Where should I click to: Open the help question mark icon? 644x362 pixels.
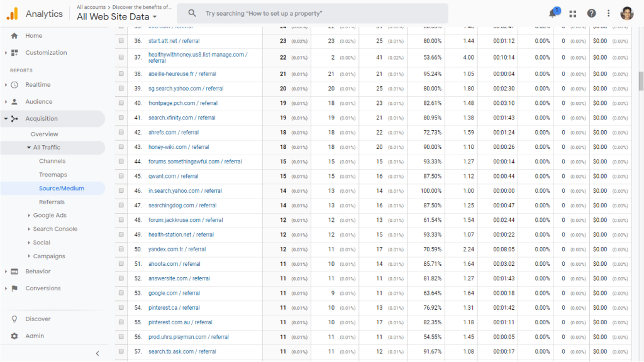591,14
